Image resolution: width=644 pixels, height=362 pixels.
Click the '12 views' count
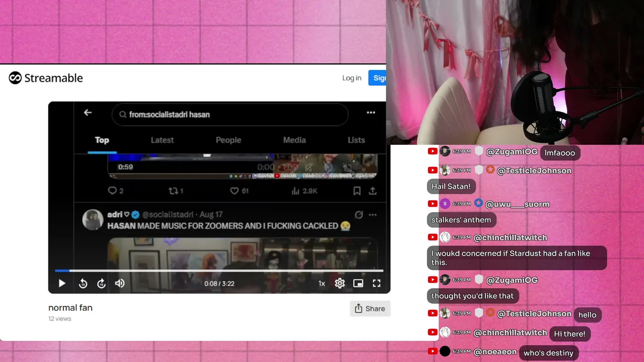[x=60, y=319]
